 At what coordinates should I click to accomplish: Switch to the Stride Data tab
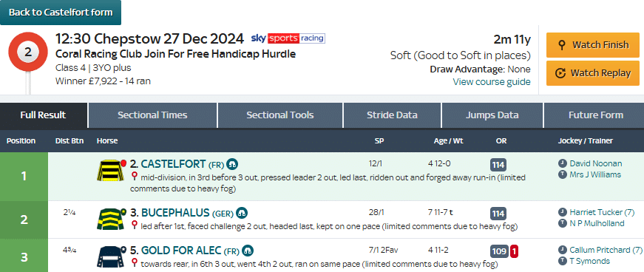pyautogui.click(x=392, y=115)
